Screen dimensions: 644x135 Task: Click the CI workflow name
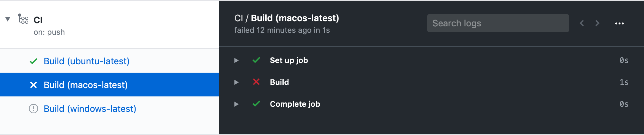coord(38,20)
